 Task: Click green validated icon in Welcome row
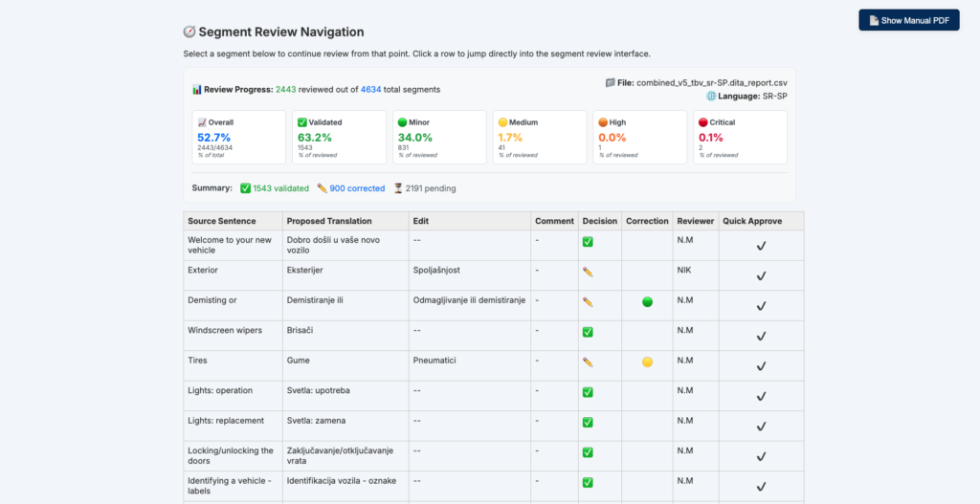(588, 242)
